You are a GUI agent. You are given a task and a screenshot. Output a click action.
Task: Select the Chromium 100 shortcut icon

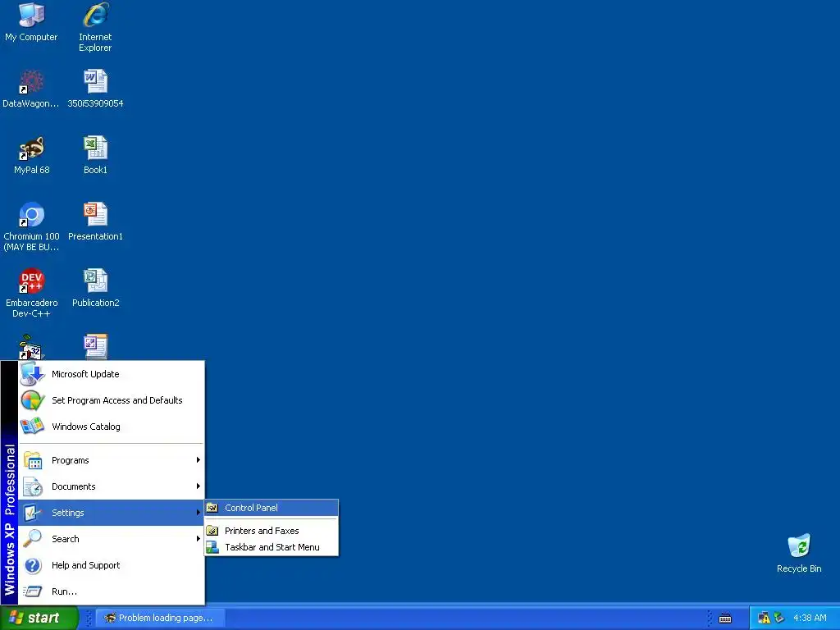point(31,215)
